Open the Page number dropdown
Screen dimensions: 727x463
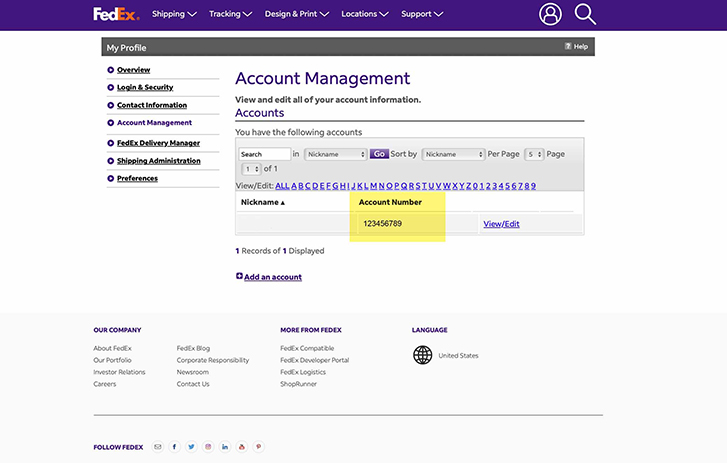pos(250,169)
